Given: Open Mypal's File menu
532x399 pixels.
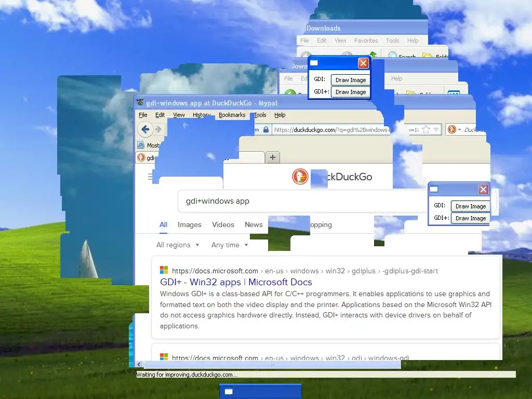Looking at the screenshot, I should (143, 115).
